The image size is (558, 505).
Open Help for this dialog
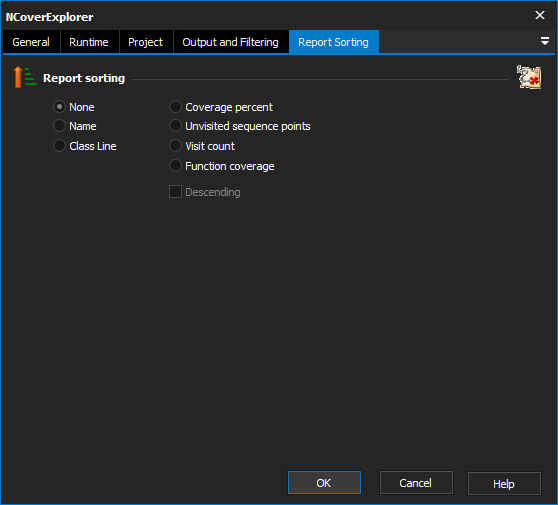point(504,484)
